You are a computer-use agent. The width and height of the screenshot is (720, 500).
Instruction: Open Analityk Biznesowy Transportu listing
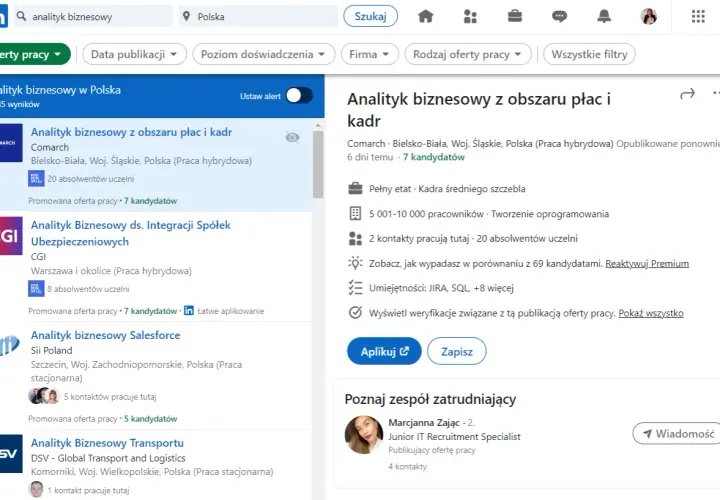coord(107,443)
